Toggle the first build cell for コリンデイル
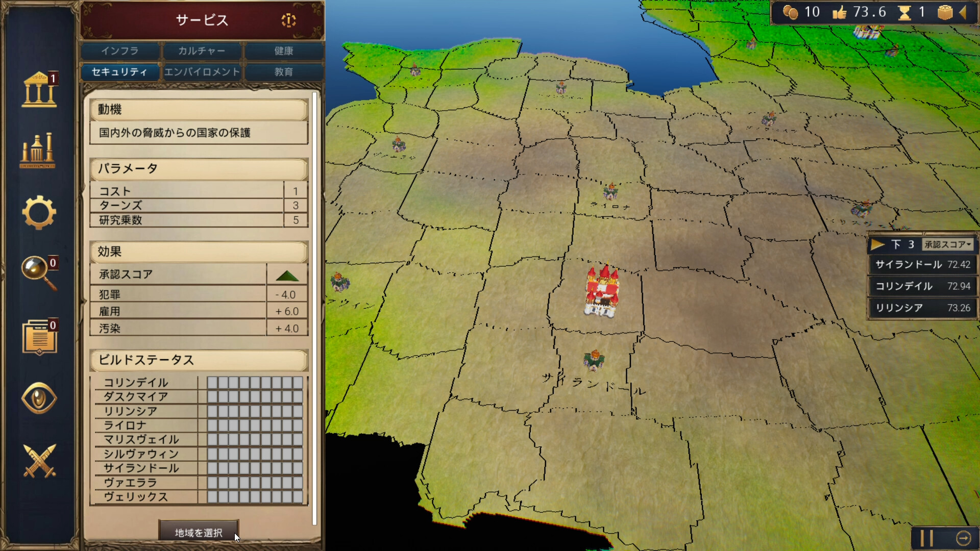980x551 pixels. pos(212,383)
